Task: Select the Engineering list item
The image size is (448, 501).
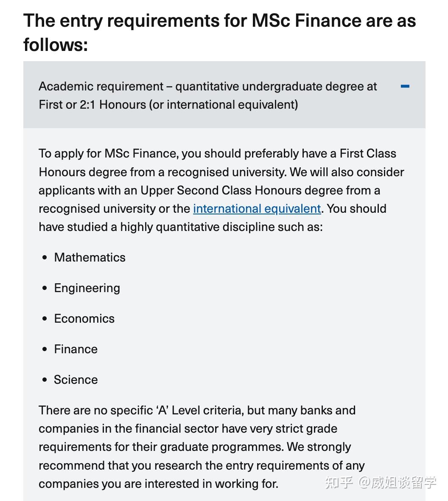Action: [87, 288]
